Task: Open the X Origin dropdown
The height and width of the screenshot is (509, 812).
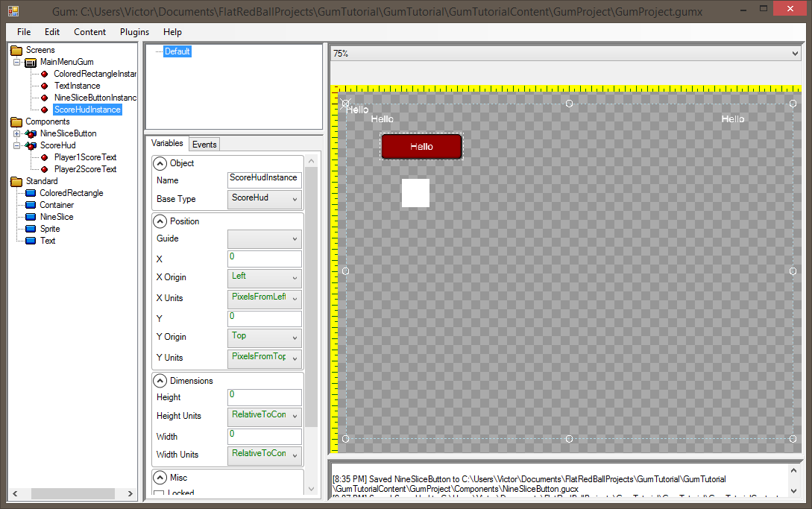Action: pos(265,278)
